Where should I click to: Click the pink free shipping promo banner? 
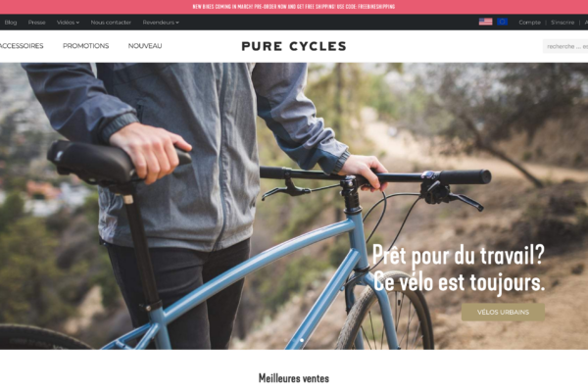pos(294,7)
